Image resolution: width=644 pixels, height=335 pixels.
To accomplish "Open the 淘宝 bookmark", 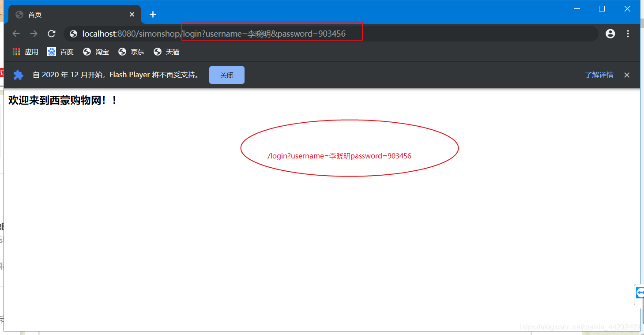I will [96, 52].
